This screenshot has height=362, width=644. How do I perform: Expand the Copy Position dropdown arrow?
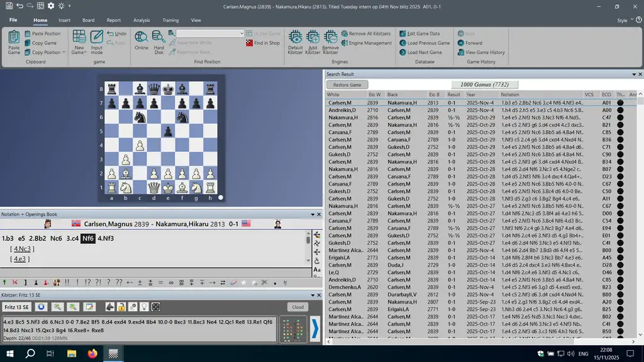point(64,52)
